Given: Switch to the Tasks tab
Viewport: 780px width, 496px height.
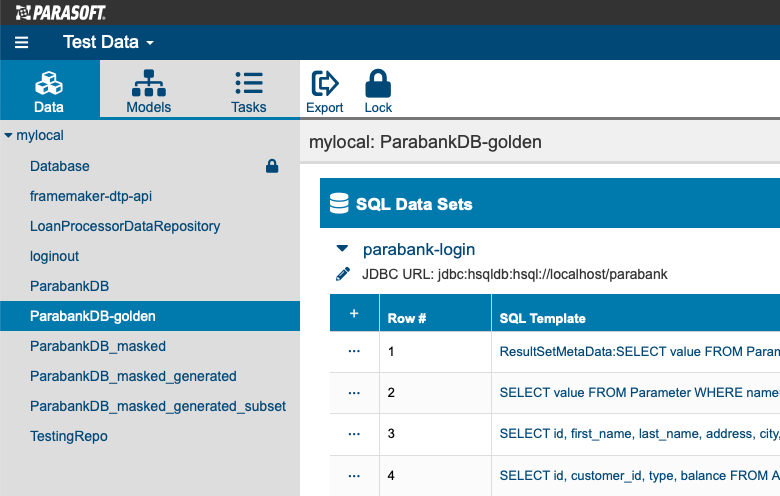Looking at the screenshot, I should (x=248, y=90).
